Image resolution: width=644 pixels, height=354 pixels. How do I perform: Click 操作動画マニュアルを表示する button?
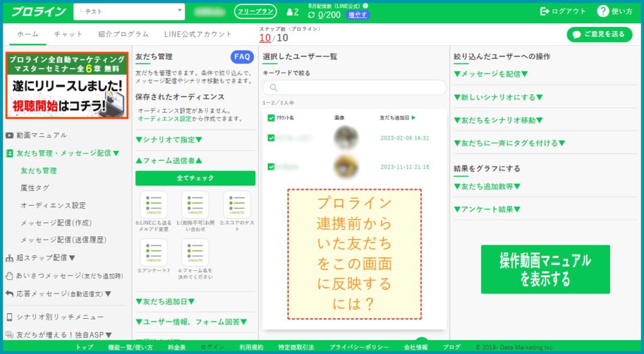click(545, 269)
